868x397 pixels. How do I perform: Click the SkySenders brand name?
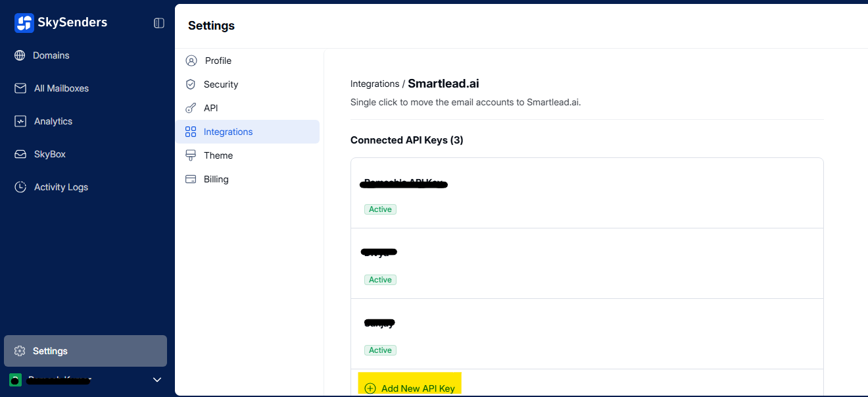click(73, 23)
